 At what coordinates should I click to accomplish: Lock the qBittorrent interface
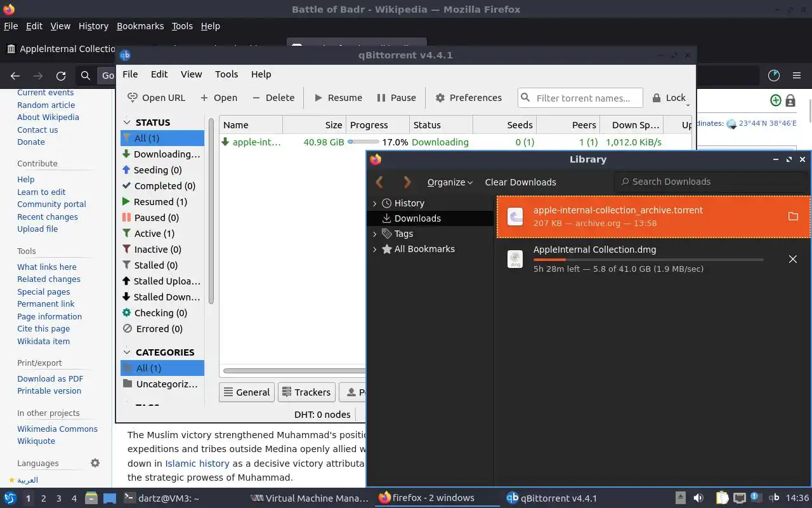[x=669, y=98]
